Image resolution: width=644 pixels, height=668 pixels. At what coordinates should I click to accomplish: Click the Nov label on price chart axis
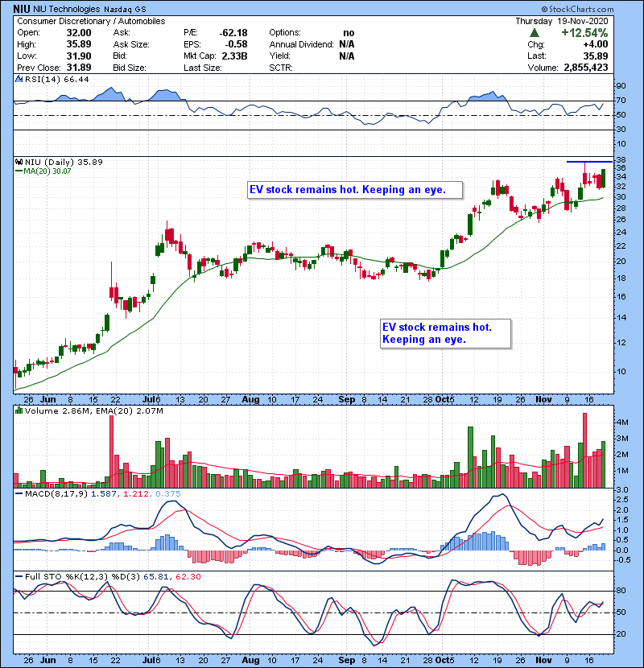point(543,400)
